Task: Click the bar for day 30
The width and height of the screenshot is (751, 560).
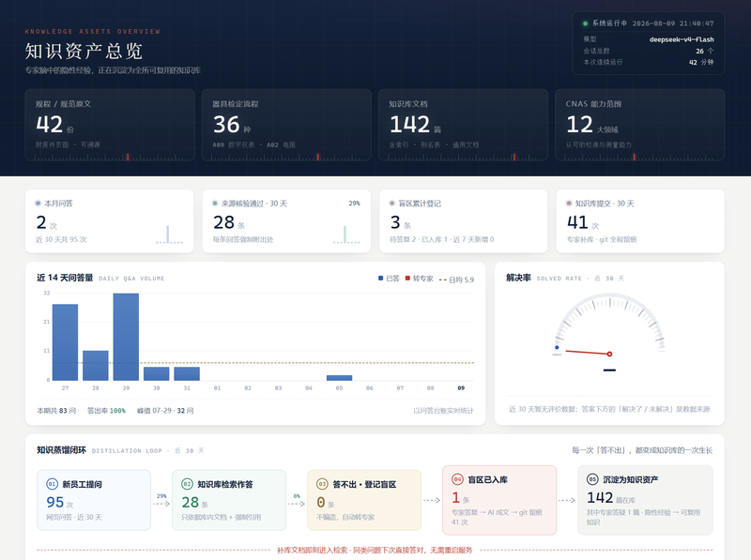Action: pyautogui.click(x=156, y=374)
